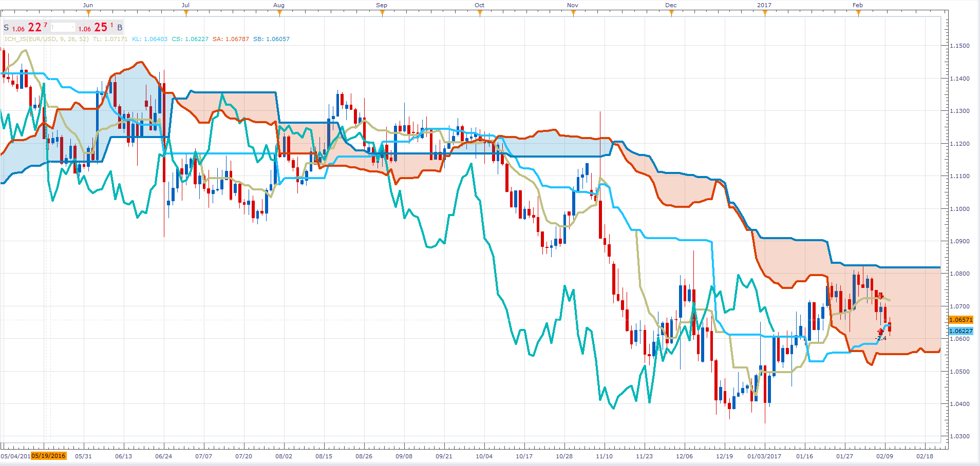
Task: Click the red up-arrow buy marker above -2.4
Action: click(881, 332)
